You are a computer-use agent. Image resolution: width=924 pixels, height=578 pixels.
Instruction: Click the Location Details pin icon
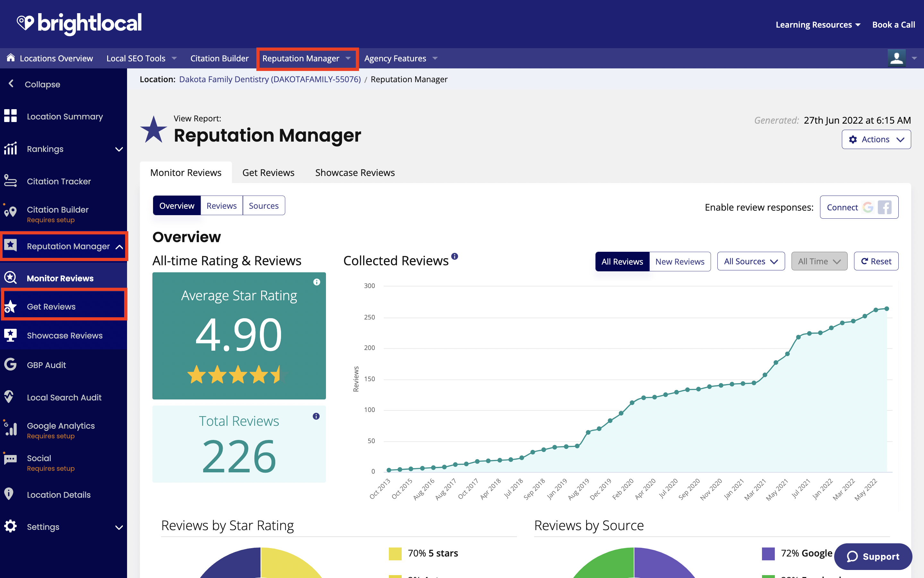pyautogui.click(x=9, y=494)
